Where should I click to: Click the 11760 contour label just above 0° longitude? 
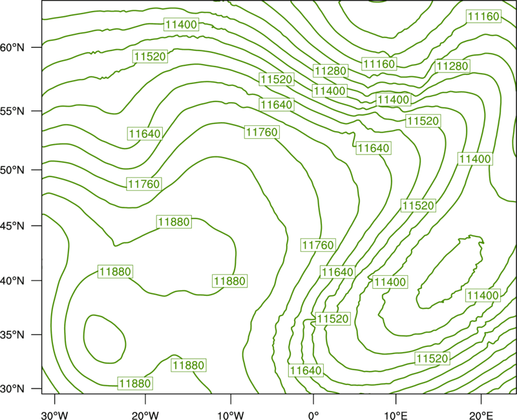point(318,246)
